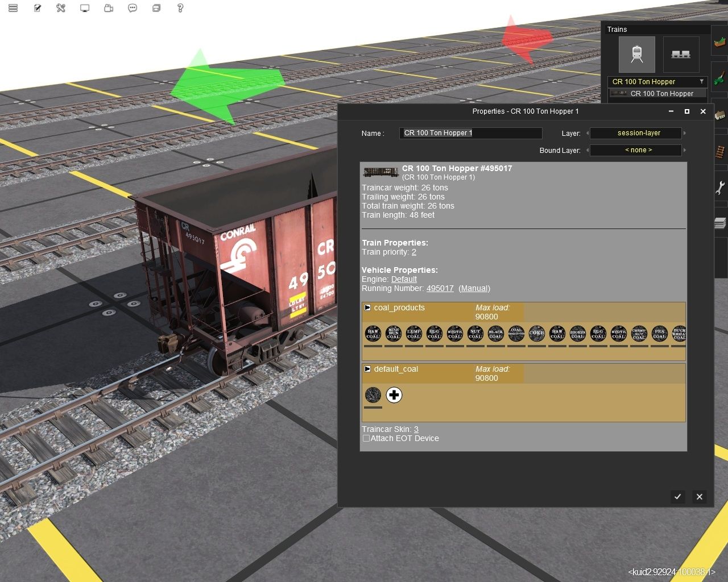
Task: Click the load bar under default_coal product
Action: (373, 407)
